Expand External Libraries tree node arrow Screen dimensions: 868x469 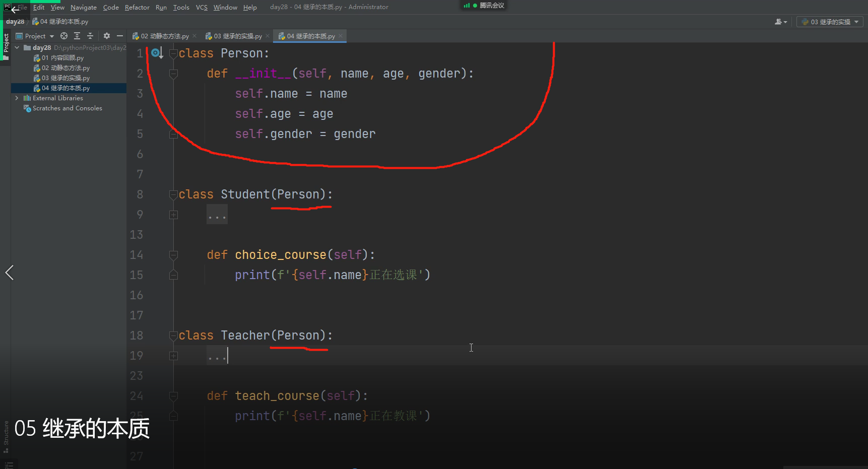click(x=17, y=98)
